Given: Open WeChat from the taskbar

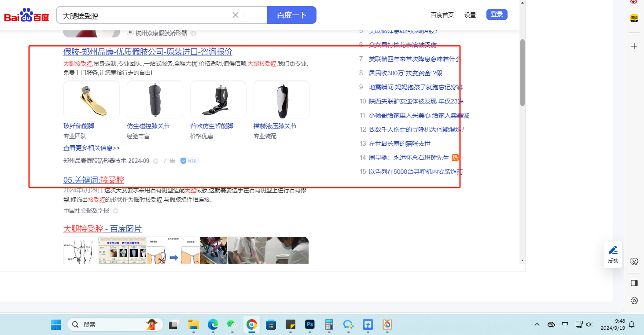Looking at the screenshot, I should [232, 325].
